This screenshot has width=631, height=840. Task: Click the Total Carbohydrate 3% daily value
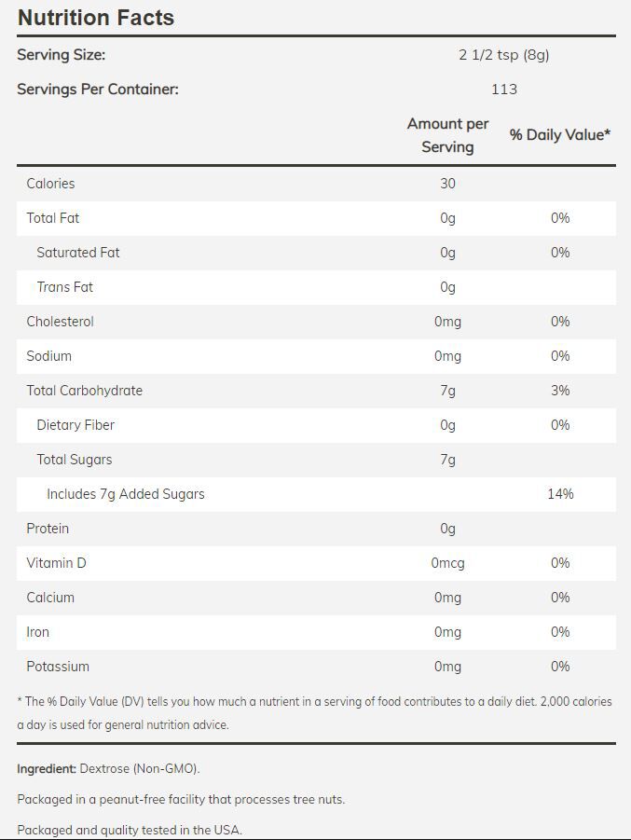pos(559,391)
